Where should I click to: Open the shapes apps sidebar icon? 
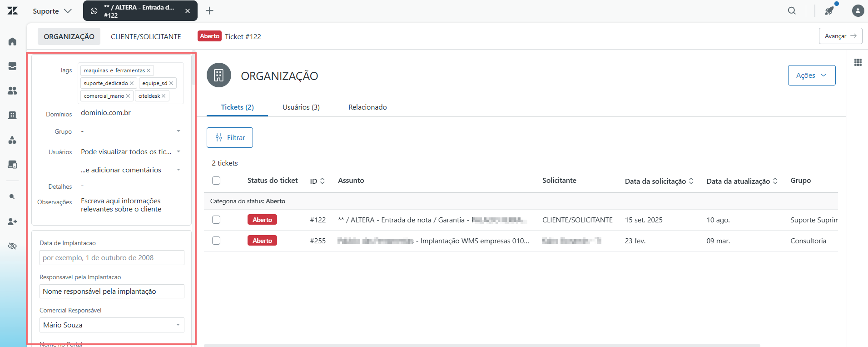point(13,140)
